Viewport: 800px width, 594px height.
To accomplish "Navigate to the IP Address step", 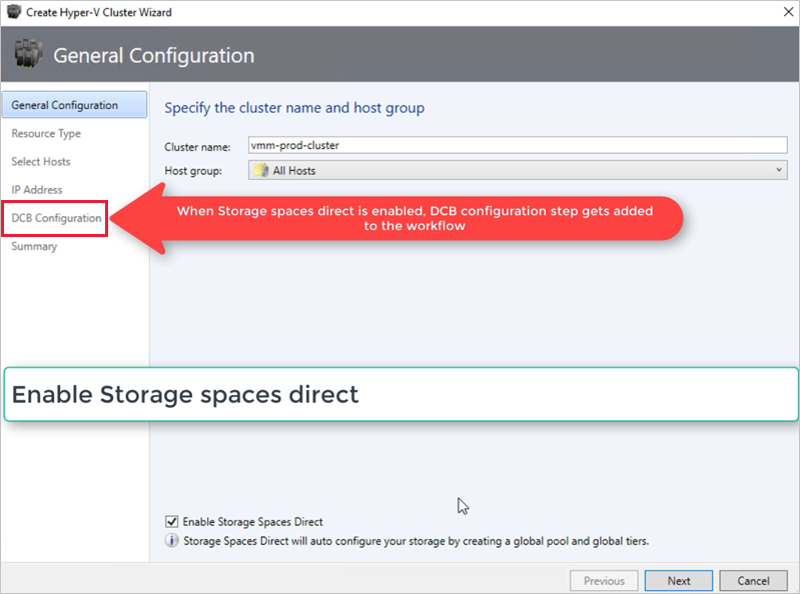I will pyautogui.click(x=36, y=189).
